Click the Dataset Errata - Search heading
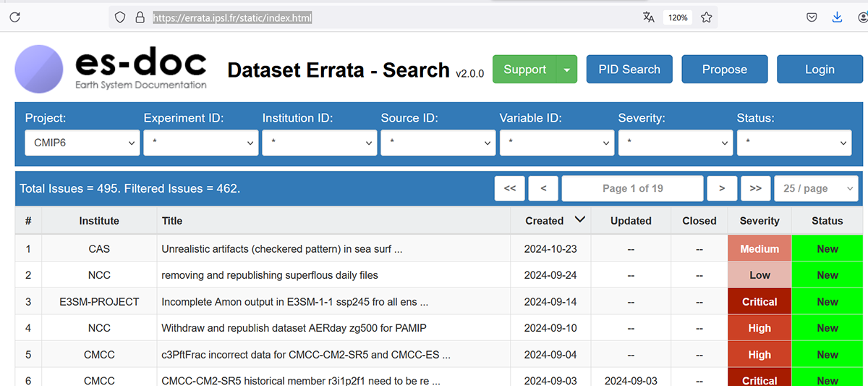The width and height of the screenshot is (868, 386). tap(339, 70)
